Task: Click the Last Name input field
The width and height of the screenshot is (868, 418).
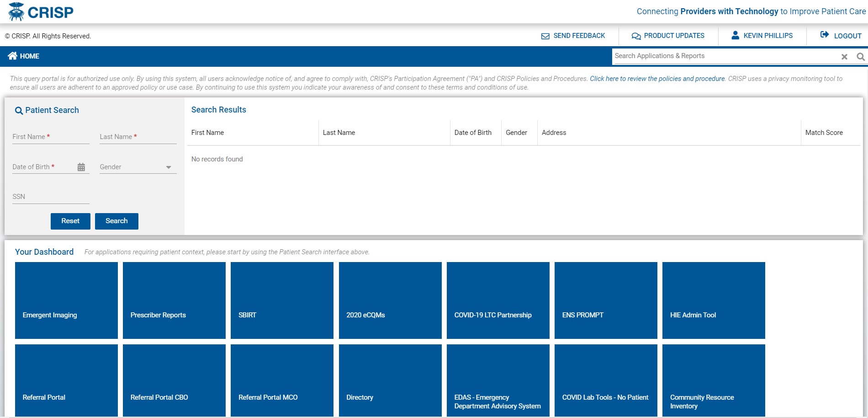Action: (138, 137)
